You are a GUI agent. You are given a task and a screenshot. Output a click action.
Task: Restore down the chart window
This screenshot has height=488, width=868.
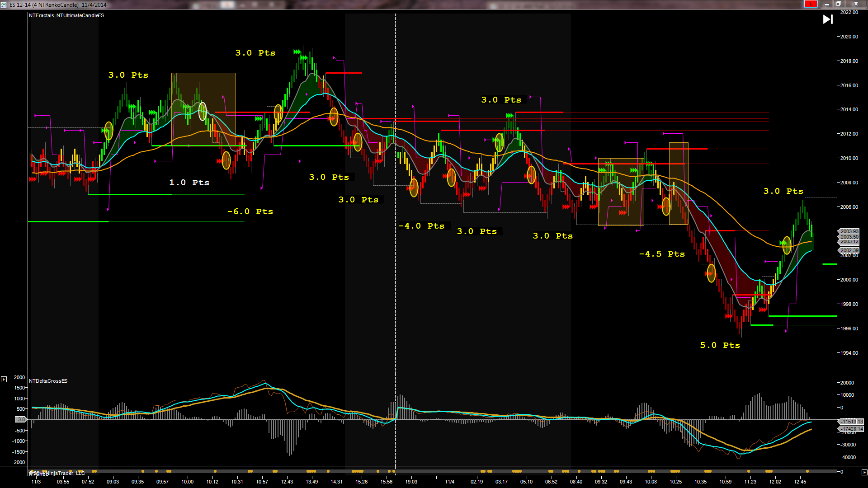pos(838,4)
